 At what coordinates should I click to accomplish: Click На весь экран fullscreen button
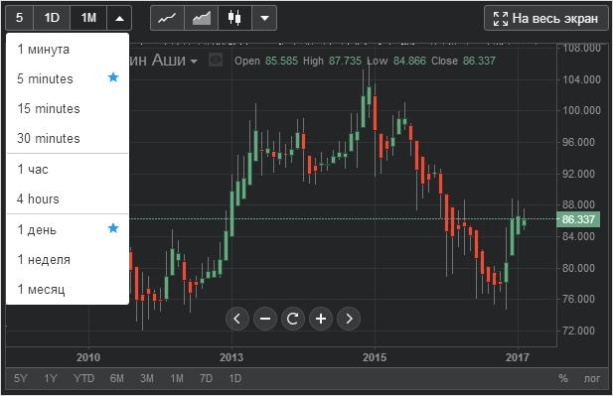pyautogui.click(x=546, y=18)
